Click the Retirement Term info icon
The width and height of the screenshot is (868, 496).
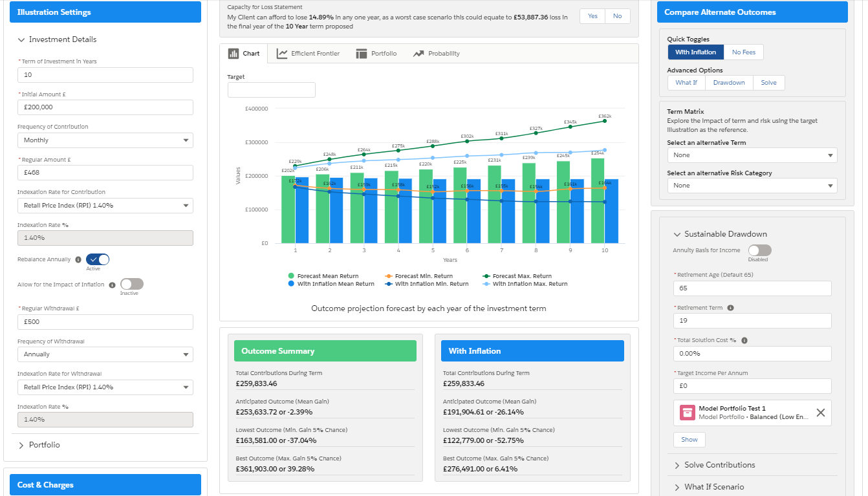[x=730, y=308]
